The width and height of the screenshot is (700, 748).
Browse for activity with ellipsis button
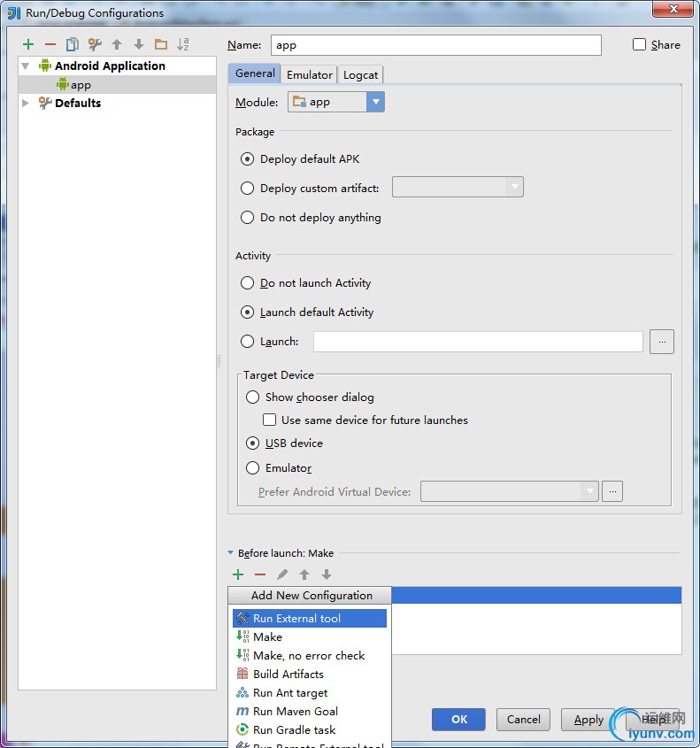pos(662,342)
